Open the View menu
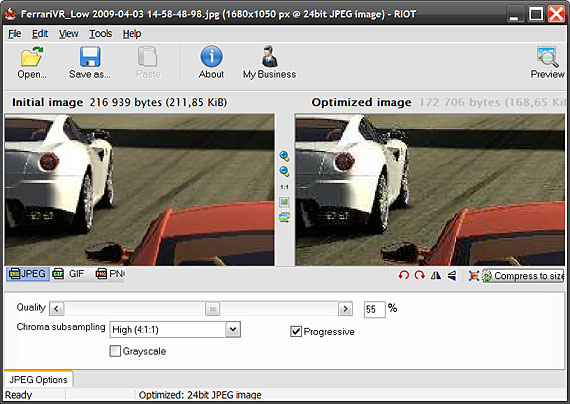 pyautogui.click(x=68, y=34)
